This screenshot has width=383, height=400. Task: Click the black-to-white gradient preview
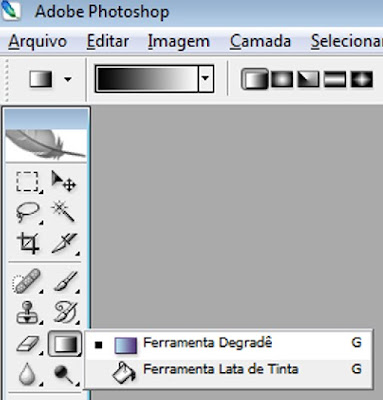point(147,79)
